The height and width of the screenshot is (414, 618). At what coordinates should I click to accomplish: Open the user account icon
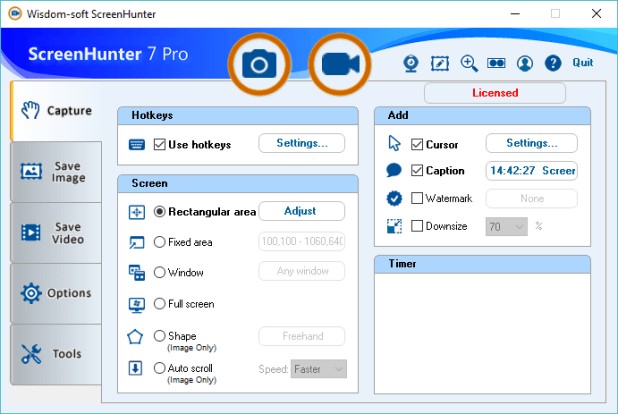525,63
